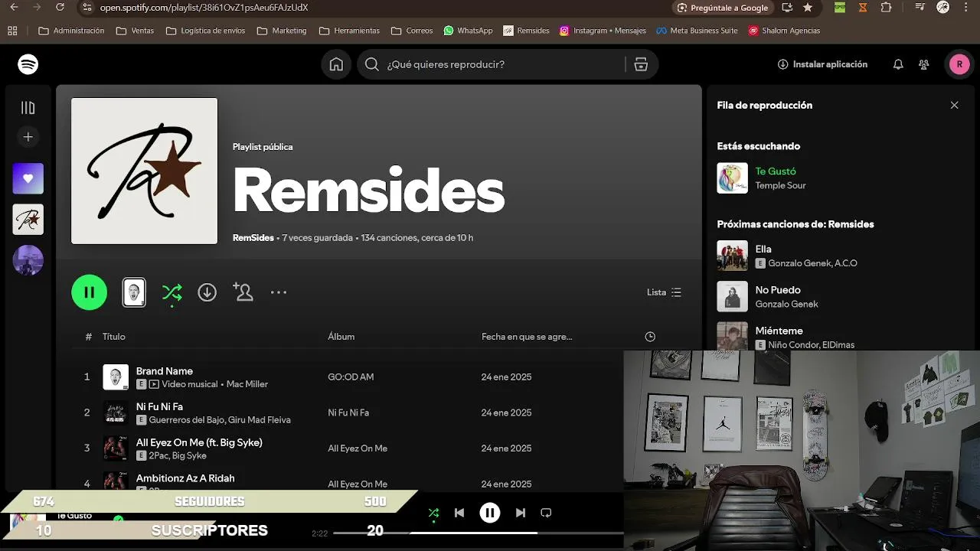Sort tracks by Álbum column
Viewport: 980px width, 551px height.
[341, 337]
